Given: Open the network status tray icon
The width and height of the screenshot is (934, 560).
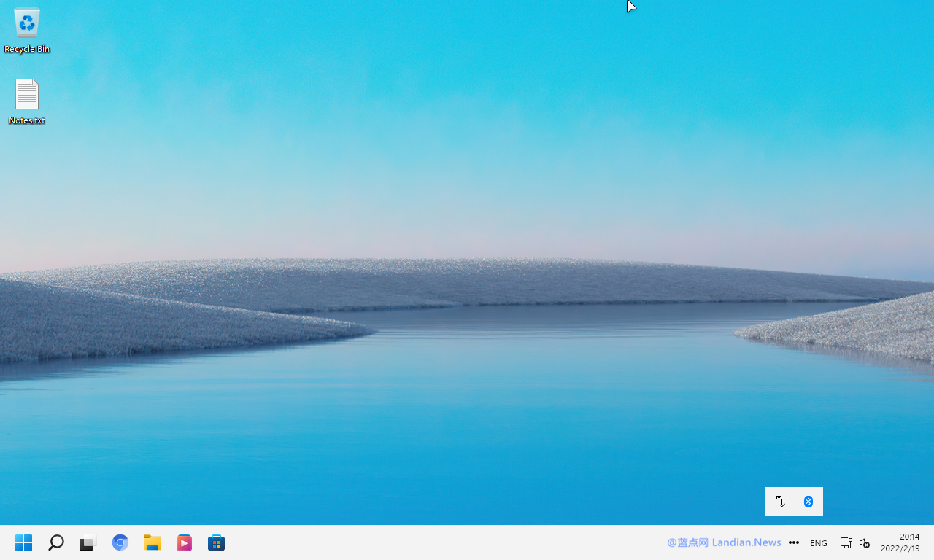Looking at the screenshot, I should pos(846,542).
